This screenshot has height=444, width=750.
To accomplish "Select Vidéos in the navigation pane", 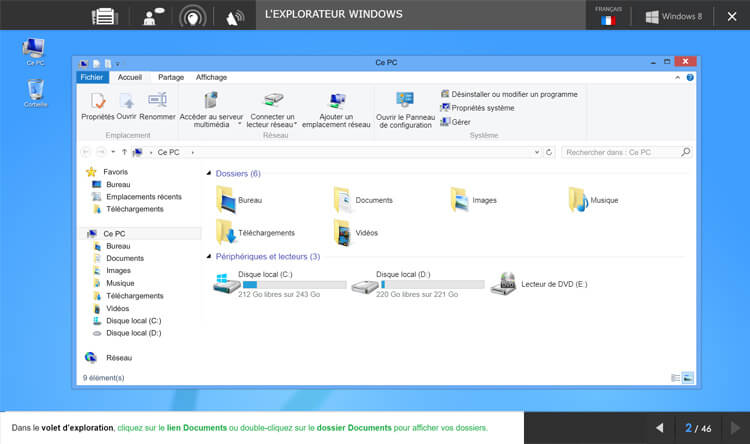I will tap(117, 309).
